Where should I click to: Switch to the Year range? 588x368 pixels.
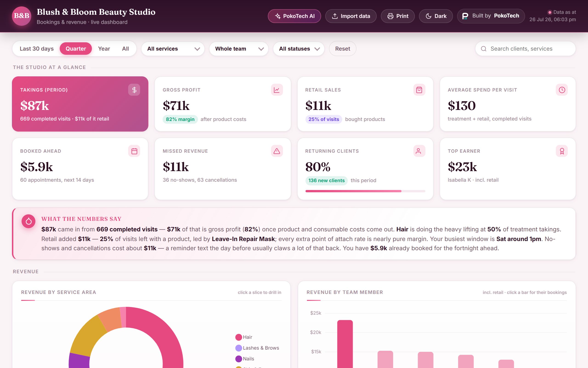pos(104,49)
